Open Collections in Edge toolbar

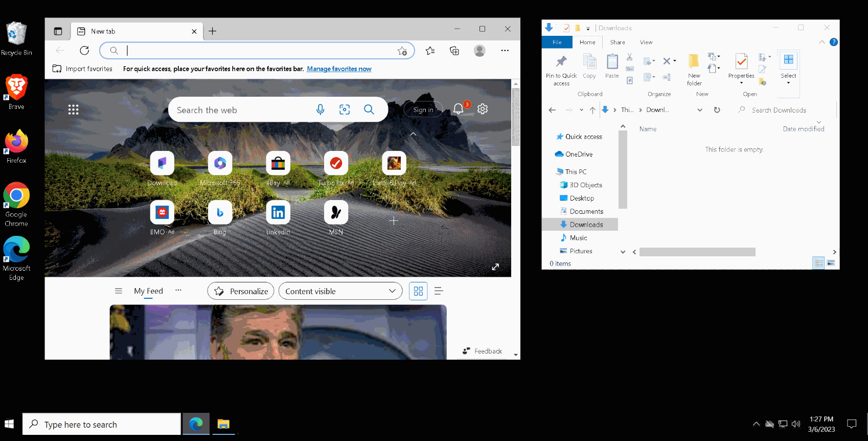[x=454, y=50]
